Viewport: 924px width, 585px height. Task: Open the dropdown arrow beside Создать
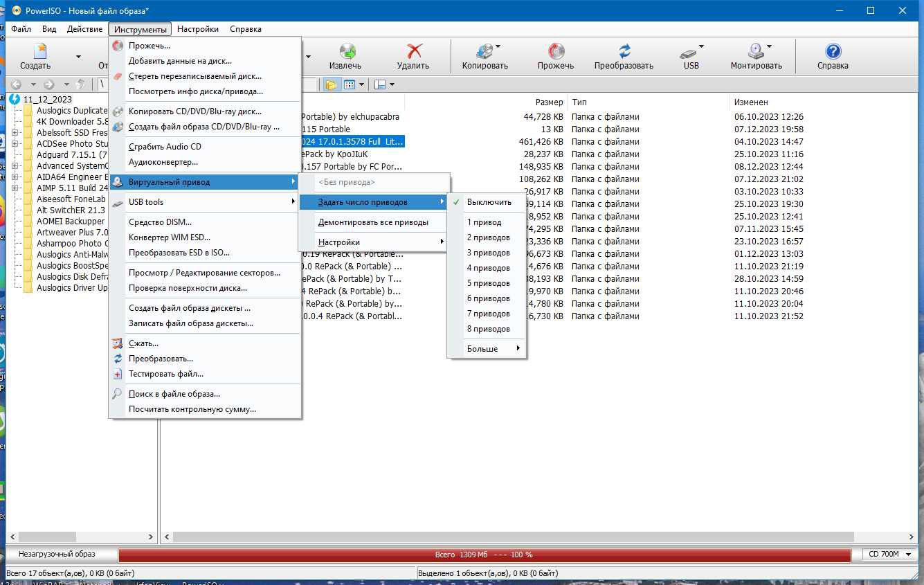pyautogui.click(x=78, y=57)
